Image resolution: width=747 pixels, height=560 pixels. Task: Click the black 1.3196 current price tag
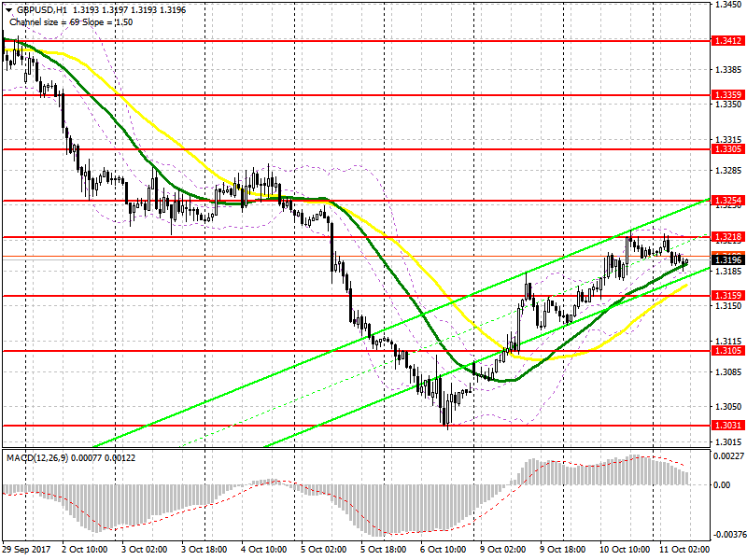tap(727, 260)
